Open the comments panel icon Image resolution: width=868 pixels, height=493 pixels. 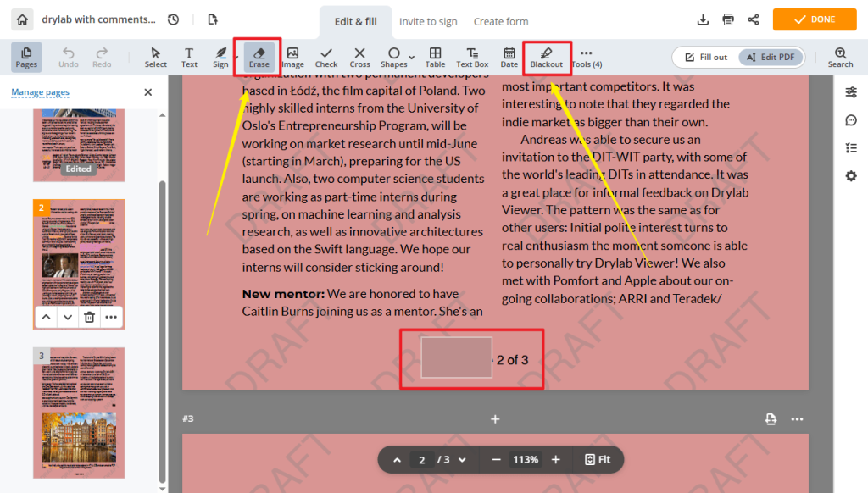pos(851,120)
